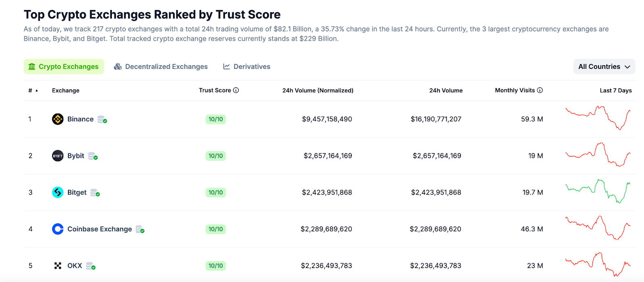Click the OKX exchange logo

pos(58,265)
